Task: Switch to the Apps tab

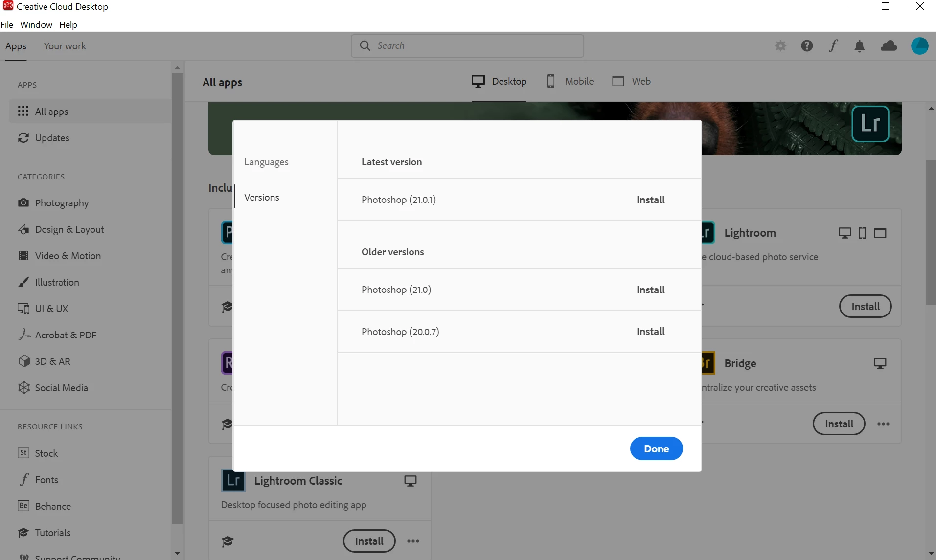Action: coord(16,46)
